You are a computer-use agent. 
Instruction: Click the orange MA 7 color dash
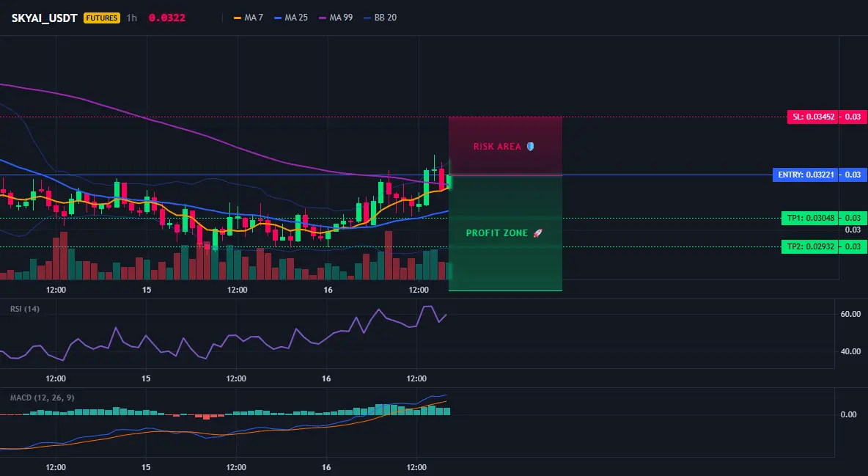(x=238, y=18)
